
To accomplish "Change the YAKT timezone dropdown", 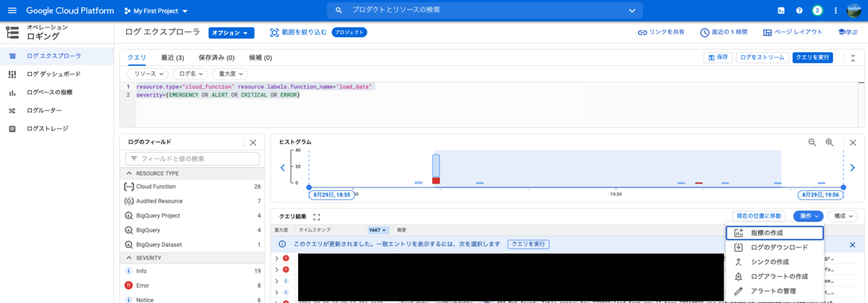I will click(x=378, y=229).
